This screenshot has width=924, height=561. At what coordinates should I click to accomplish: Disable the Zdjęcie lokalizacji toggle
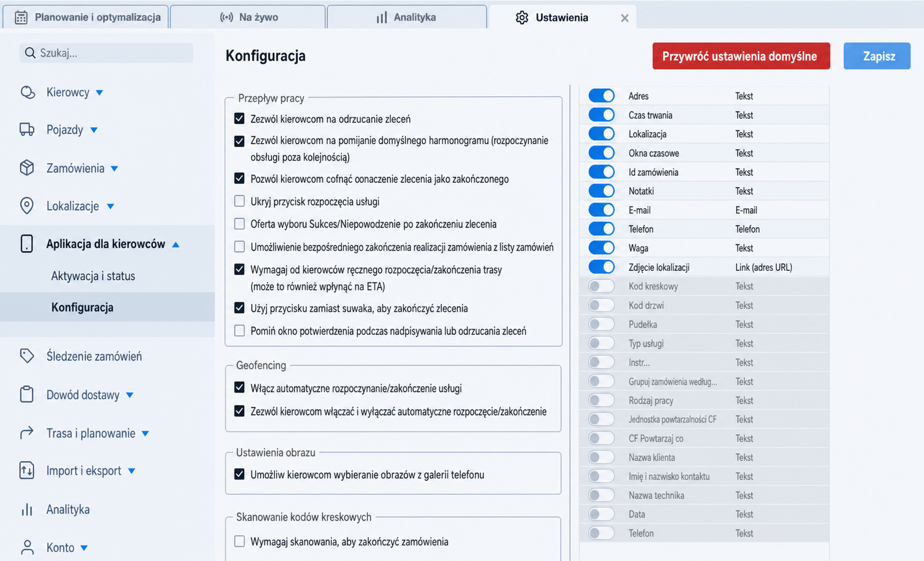click(601, 267)
